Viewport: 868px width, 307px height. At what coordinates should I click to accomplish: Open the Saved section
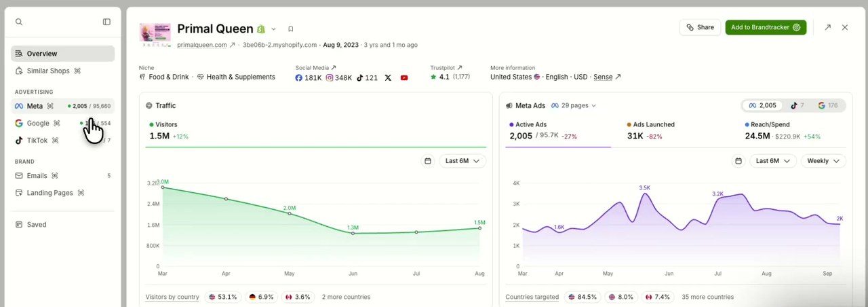click(x=62, y=224)
